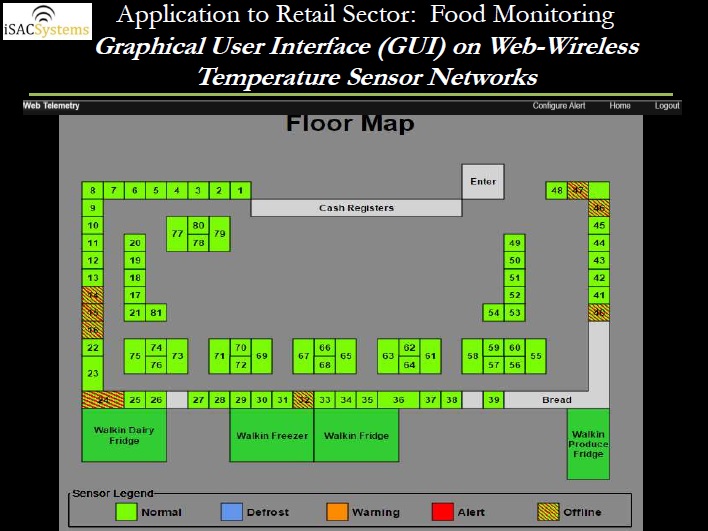This screenshot has height=531, width=708.
Task: Click the orange Warning legend swatch
Action: [337, 512]
